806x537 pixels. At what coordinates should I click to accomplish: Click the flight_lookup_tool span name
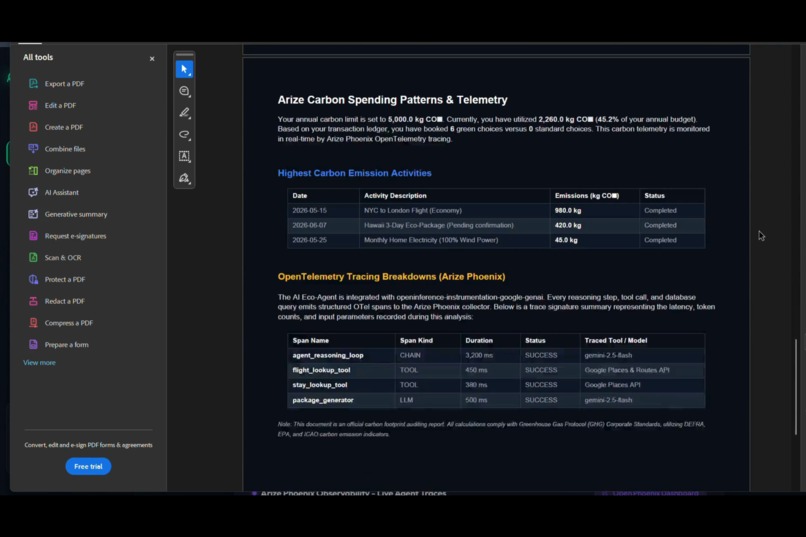tap(321, 370)
